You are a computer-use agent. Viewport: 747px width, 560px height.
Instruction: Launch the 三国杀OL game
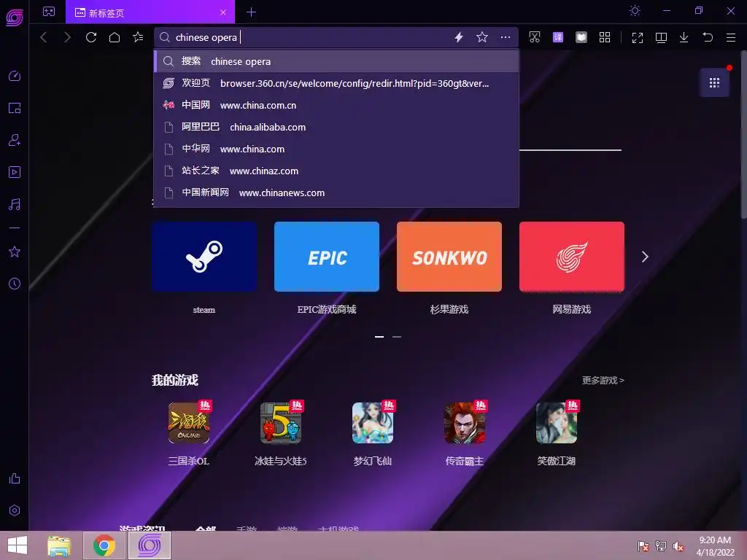pyautogui.click(x=189, y=423)
